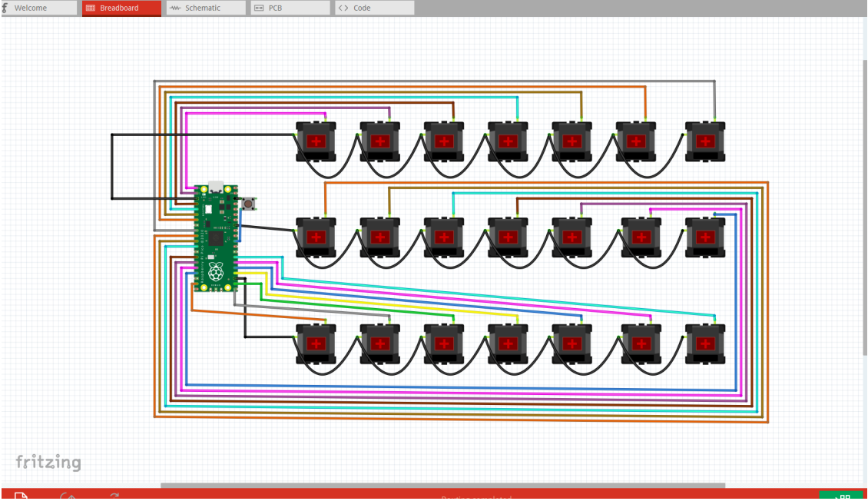The image size is (868, 501).
Task: Click the Routing completed status message
Action: pyautogui.click(x=475, y=498)
